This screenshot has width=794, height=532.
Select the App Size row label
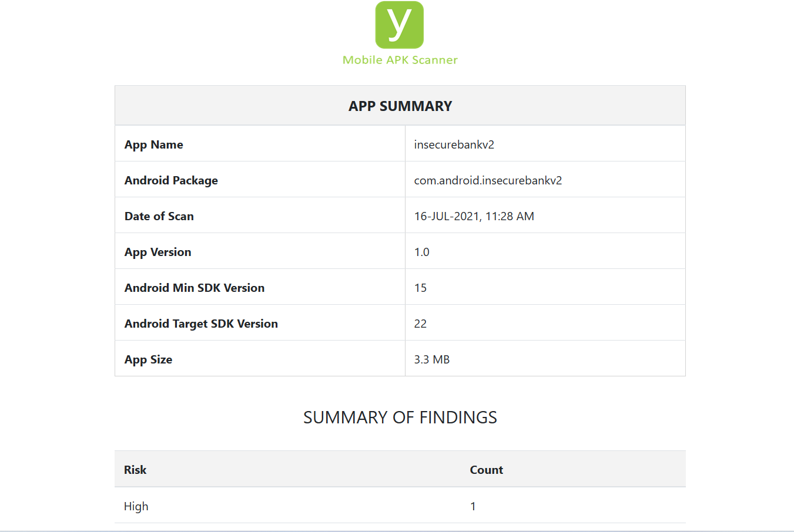point(148,359)
